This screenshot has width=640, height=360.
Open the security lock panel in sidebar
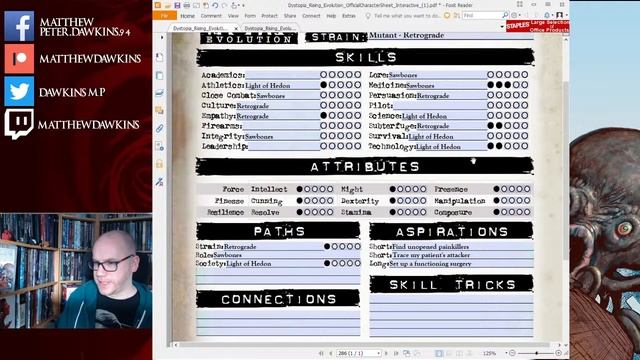[160, 164]
